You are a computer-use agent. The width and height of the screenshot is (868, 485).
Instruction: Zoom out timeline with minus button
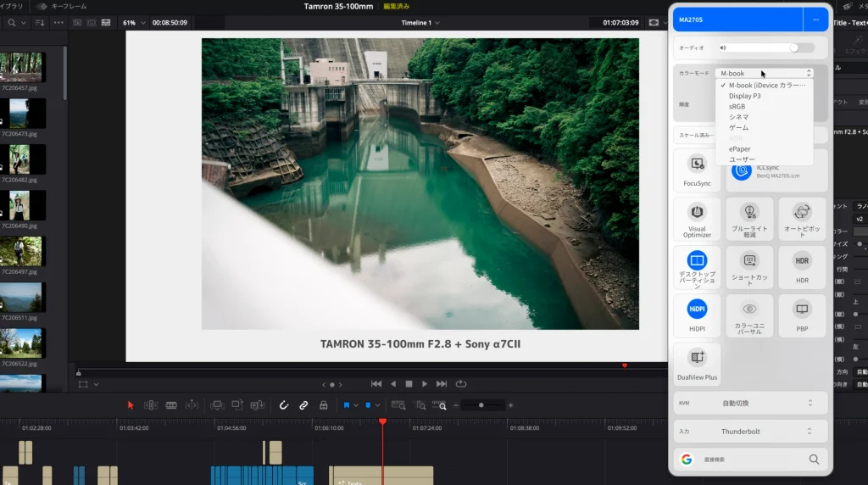click(455, 405)
